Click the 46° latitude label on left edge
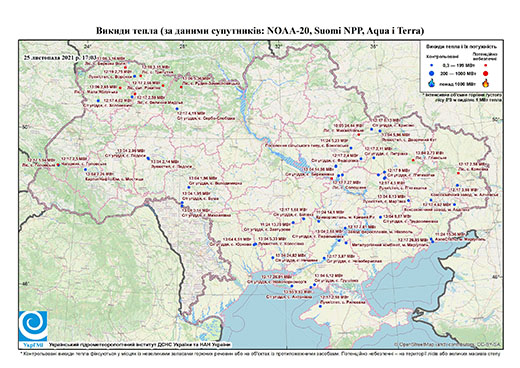 [25, 283]
